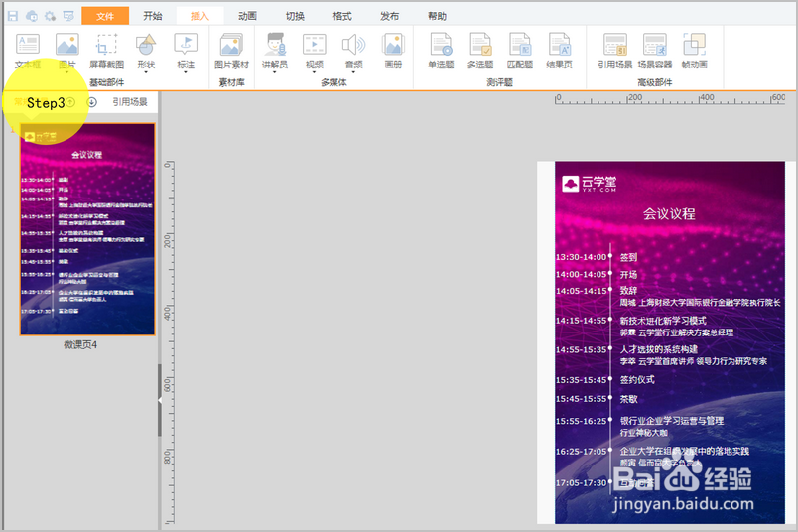The image size is (798, 532).
Task: Insert a 画册 photo album
Action: [393, 51]
